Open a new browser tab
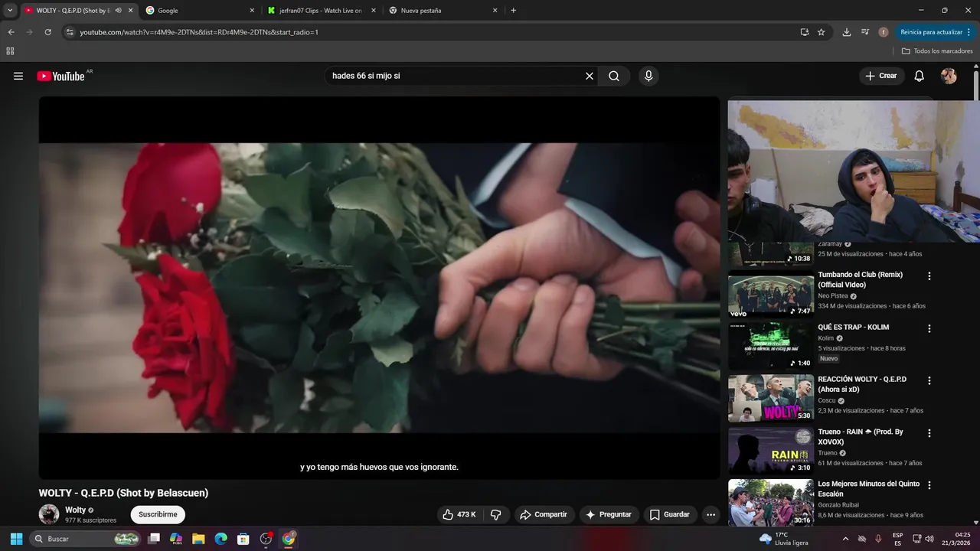 (513, 11)
